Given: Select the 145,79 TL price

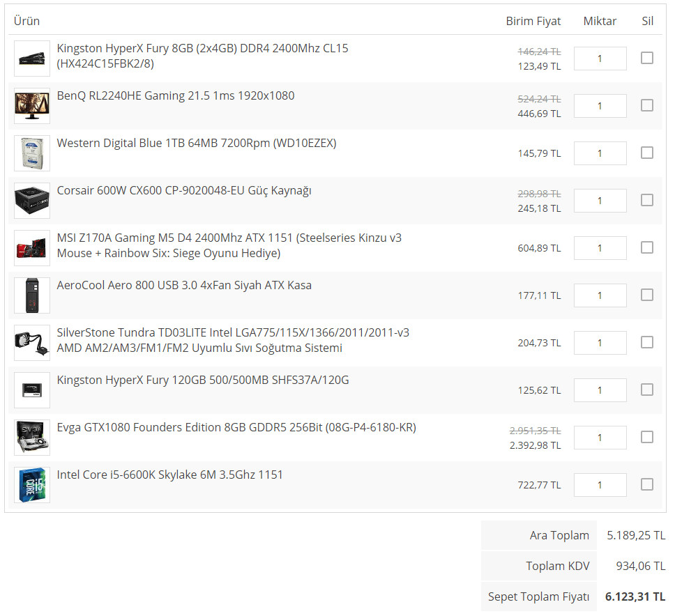Looking at the screenshot, I should pyautogui.click(x=539, y=153).
